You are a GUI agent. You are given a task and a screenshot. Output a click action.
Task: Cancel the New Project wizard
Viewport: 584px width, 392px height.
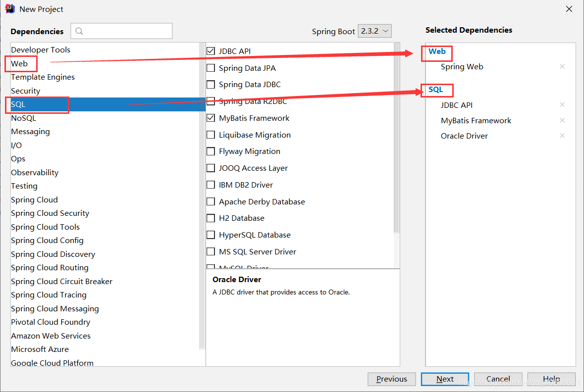[x=498, y=379]
